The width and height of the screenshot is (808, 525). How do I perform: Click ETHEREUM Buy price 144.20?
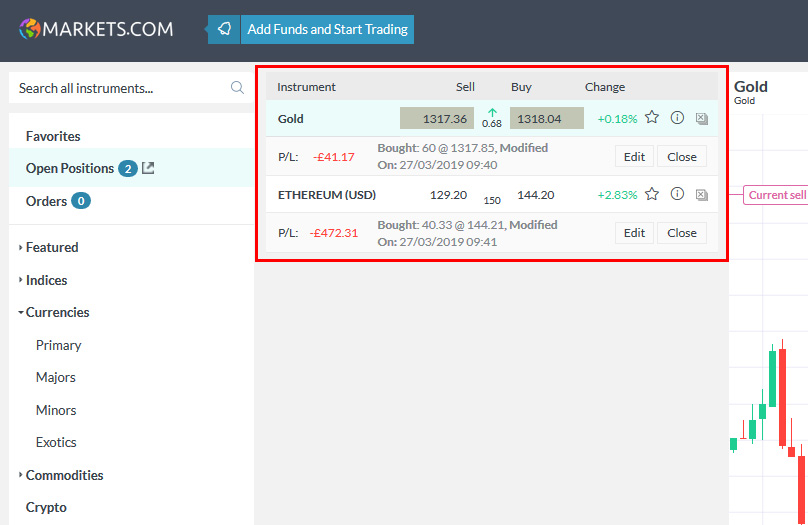536,195
